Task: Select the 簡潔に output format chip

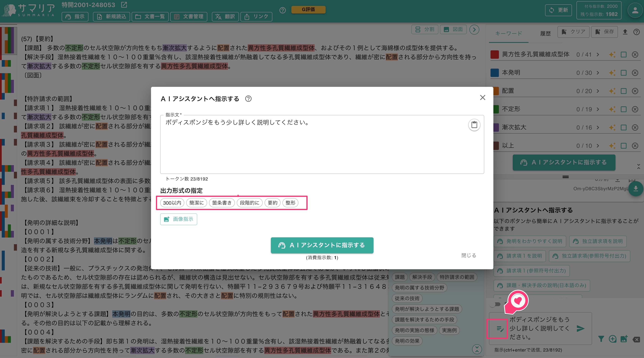Action: coord(196,203)
